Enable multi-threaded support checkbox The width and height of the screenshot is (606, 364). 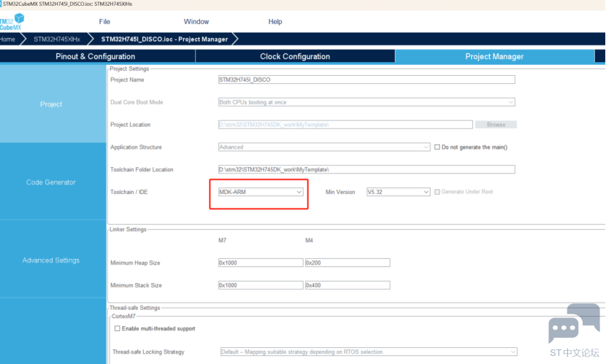(x=117, y=328)
